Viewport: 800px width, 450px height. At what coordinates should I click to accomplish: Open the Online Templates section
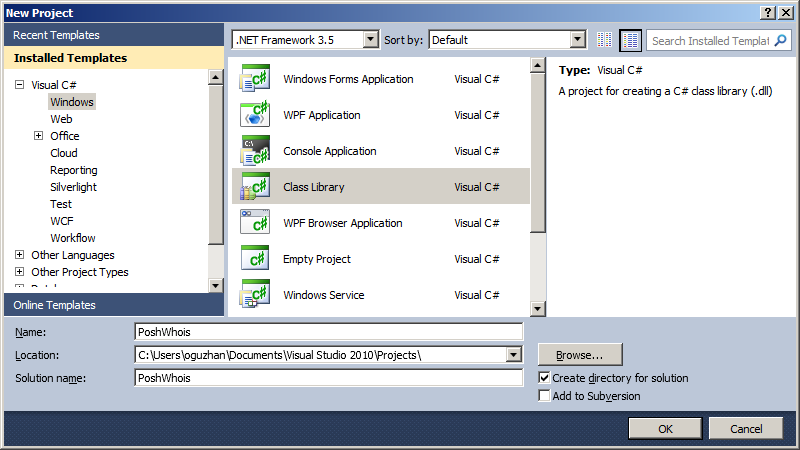point(55,305)
